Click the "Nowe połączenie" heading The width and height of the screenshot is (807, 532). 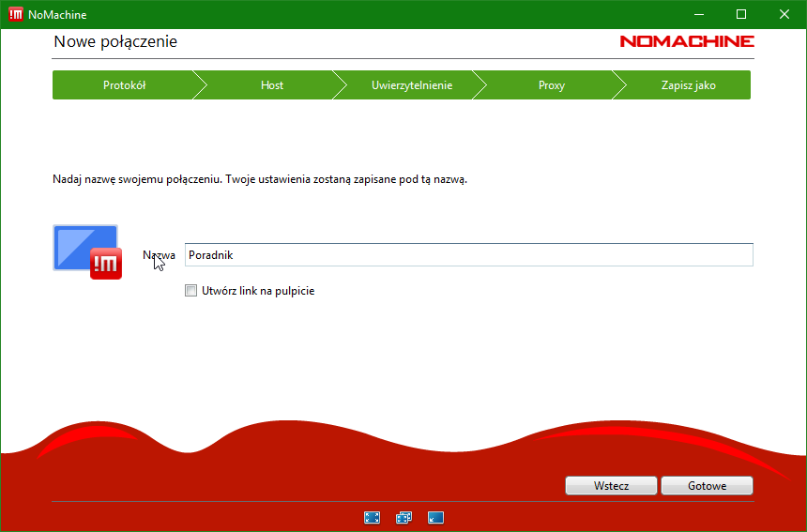[115, 41]
